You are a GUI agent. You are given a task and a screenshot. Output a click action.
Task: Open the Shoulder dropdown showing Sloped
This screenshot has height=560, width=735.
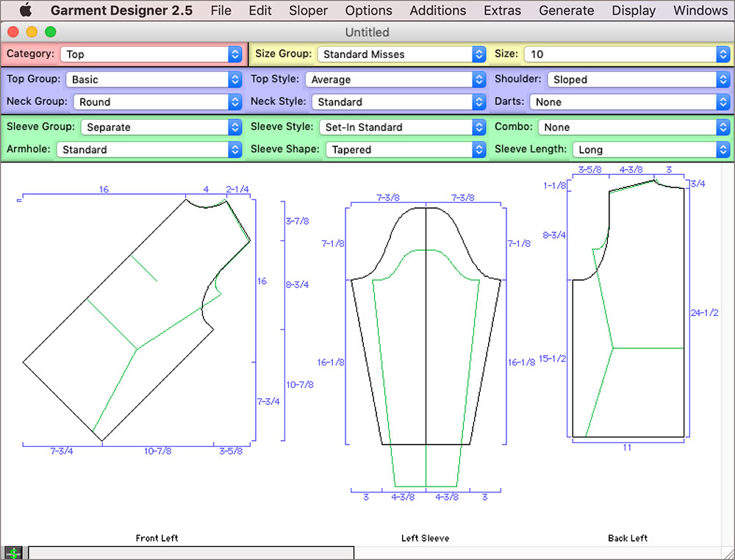click(x=639, y=79)
